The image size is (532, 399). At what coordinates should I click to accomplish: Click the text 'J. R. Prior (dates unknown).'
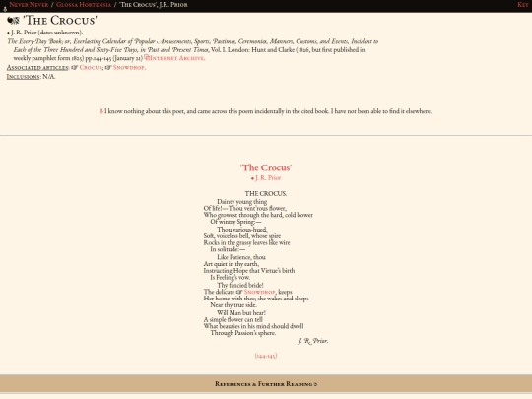tap(47, 33)
